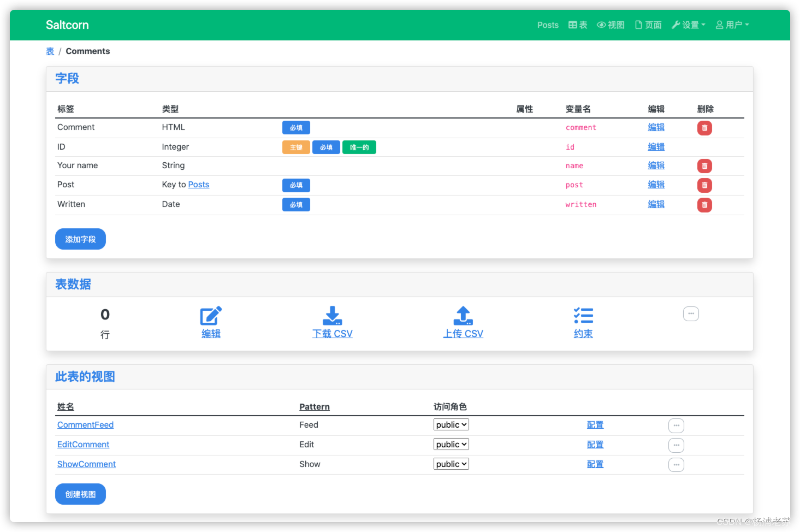Click the 字段 section heading

[x=67, y=78]
